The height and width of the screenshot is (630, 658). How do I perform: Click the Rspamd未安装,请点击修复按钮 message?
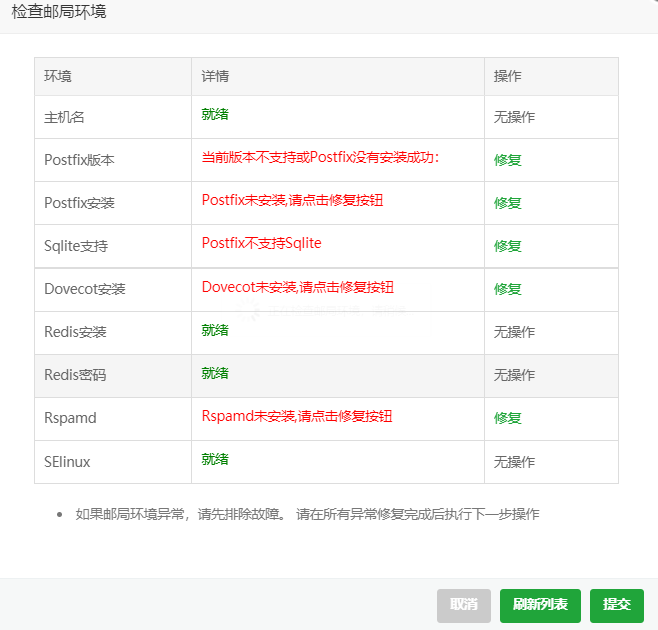[297, 416]
